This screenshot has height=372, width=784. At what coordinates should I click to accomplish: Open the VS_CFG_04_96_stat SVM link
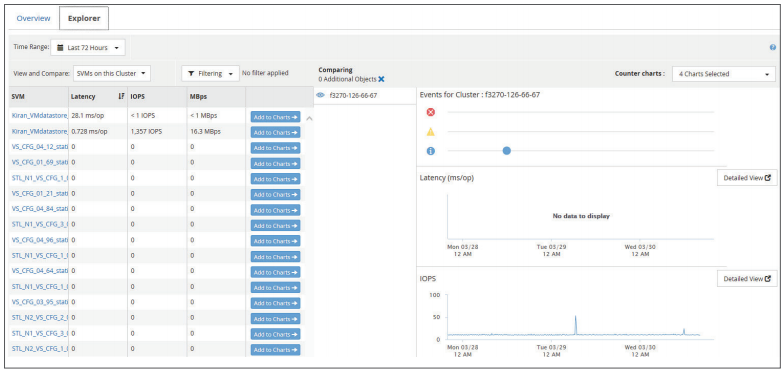coord(40,240)
